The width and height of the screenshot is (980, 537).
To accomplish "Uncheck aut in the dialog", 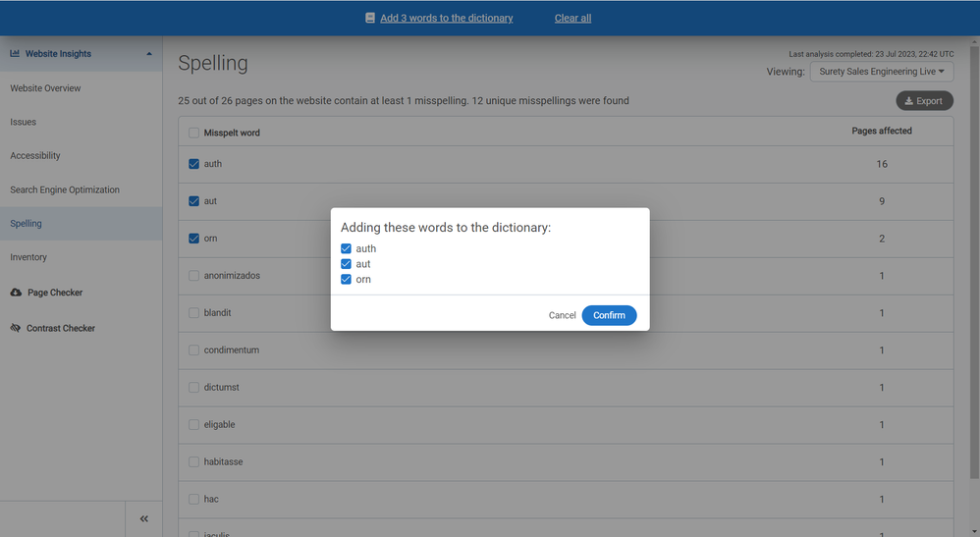I will tap(346, 264).
